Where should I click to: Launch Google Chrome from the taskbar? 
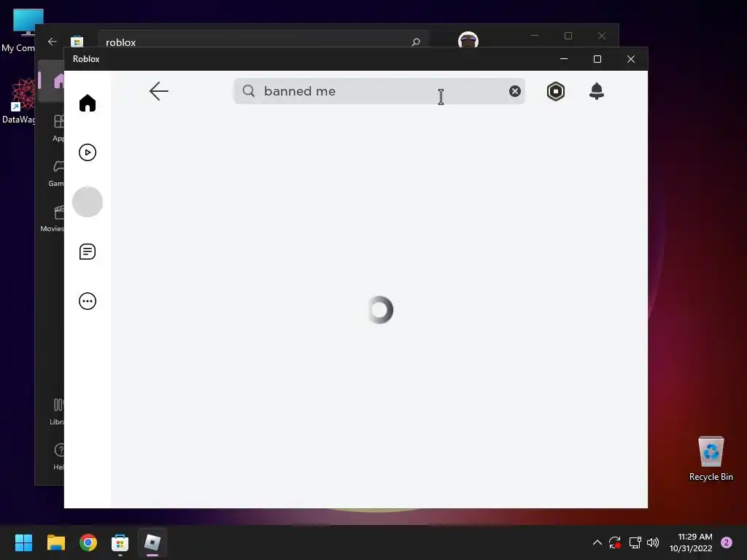[x=88, y=542]
